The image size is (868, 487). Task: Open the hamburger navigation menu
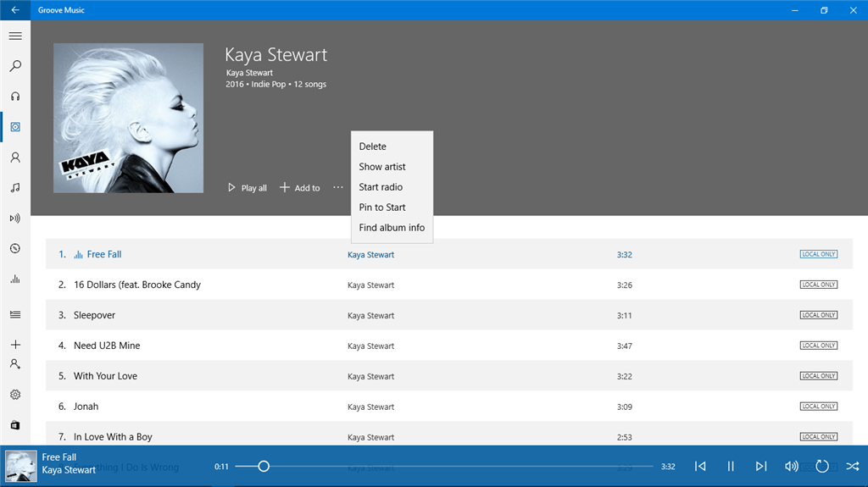point(15,36)
